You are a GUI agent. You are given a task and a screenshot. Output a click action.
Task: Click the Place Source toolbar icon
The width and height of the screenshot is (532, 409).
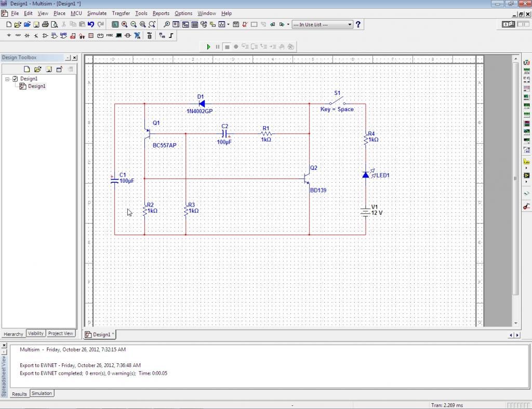pos(9,36)
